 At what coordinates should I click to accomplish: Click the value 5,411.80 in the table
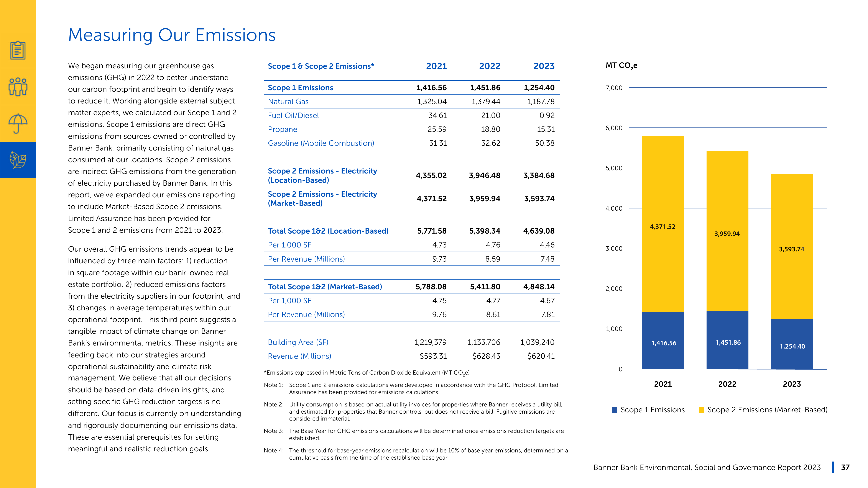(x=485, y=287)
